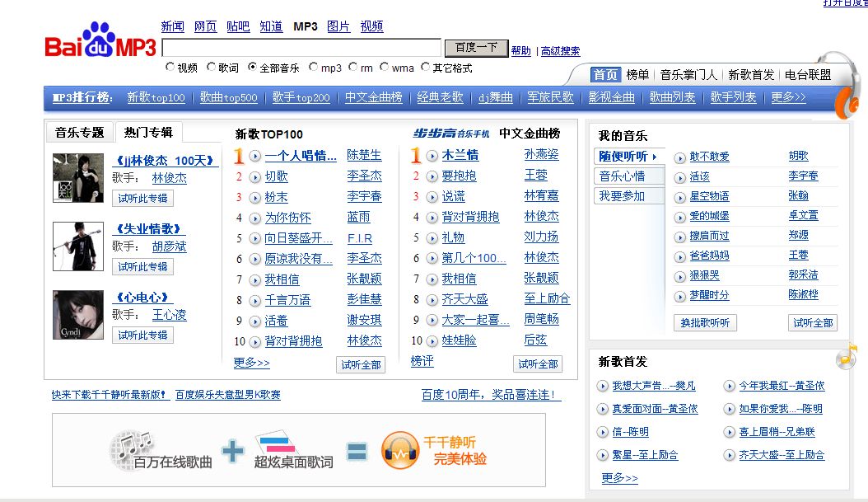
Task: Play icon beside 活着
Action: [x=254, y=321]
